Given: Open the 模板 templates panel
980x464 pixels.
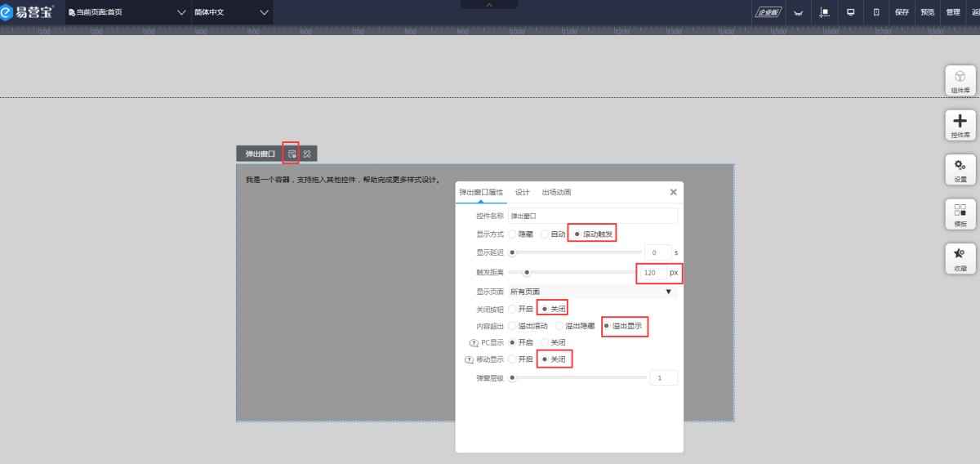Looking at the screenshot, I should [x=960, y=214].
